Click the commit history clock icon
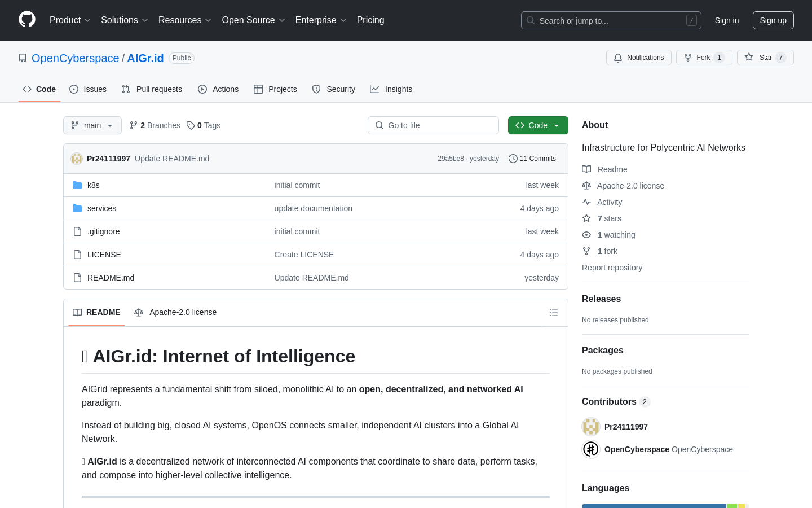The height and width of the screenshot is (508, 812). tap(513, 159)
